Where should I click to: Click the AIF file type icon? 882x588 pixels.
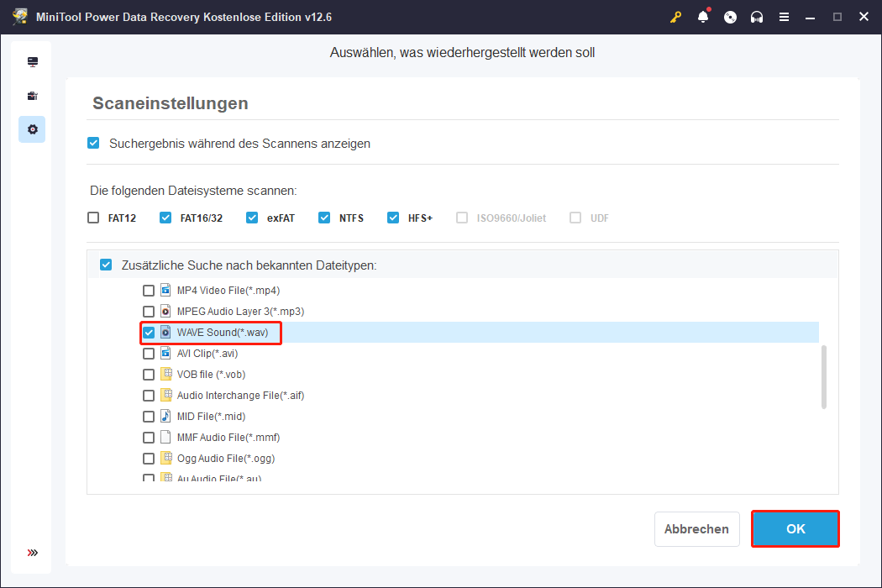pos(166,395)
